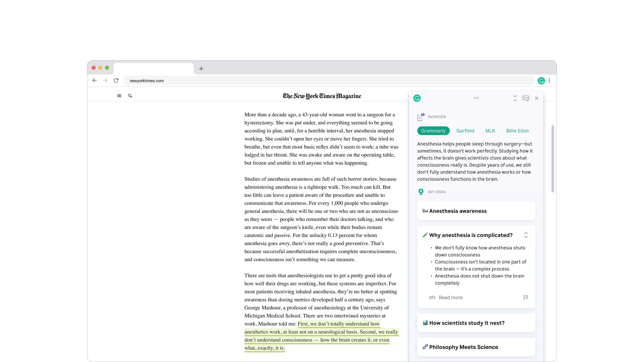This screenshot has width=644, height=362.
Task: Click the KEY IDEAS section label
Action: [x=437, y=192]
